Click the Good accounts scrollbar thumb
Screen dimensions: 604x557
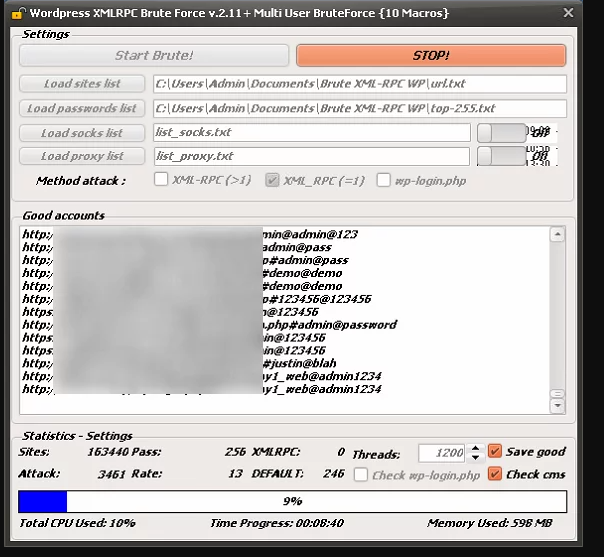point(557,393)
